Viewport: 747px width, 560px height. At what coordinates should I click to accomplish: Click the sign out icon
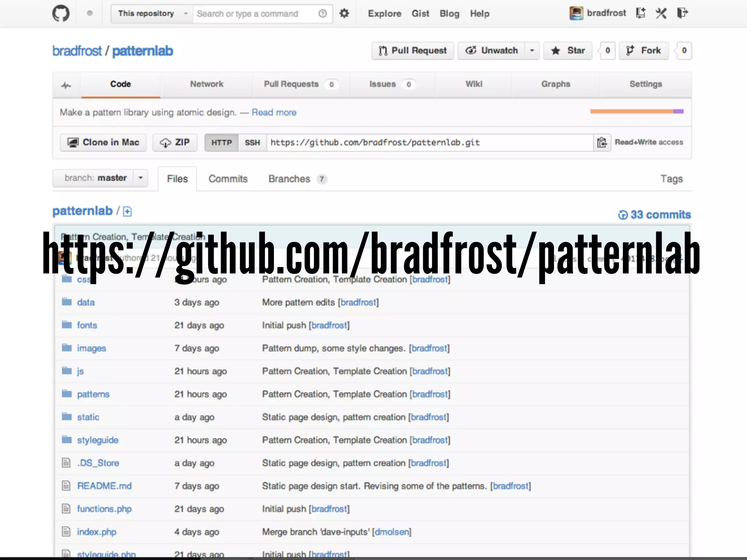(682, 13)
